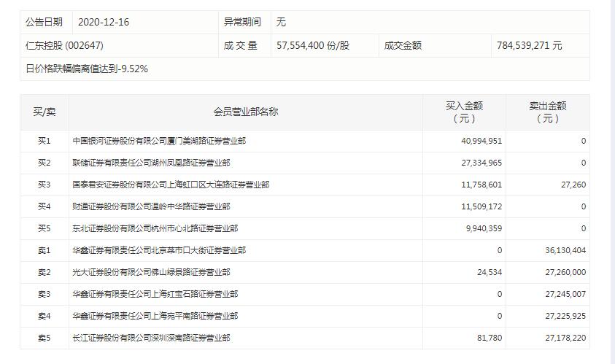615x364 pixels.
Task: Click the 会员营业部名称 column header
Action: tap(246, 112)
